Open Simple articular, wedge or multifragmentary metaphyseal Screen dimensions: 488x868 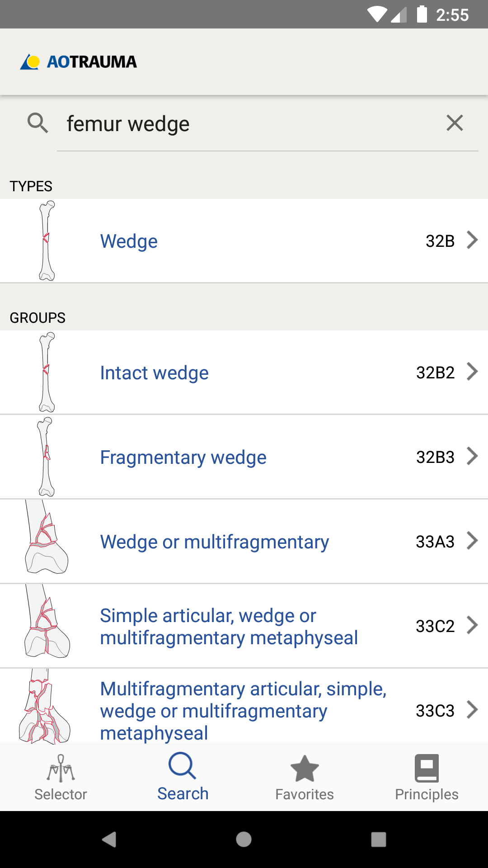[244, 626]
